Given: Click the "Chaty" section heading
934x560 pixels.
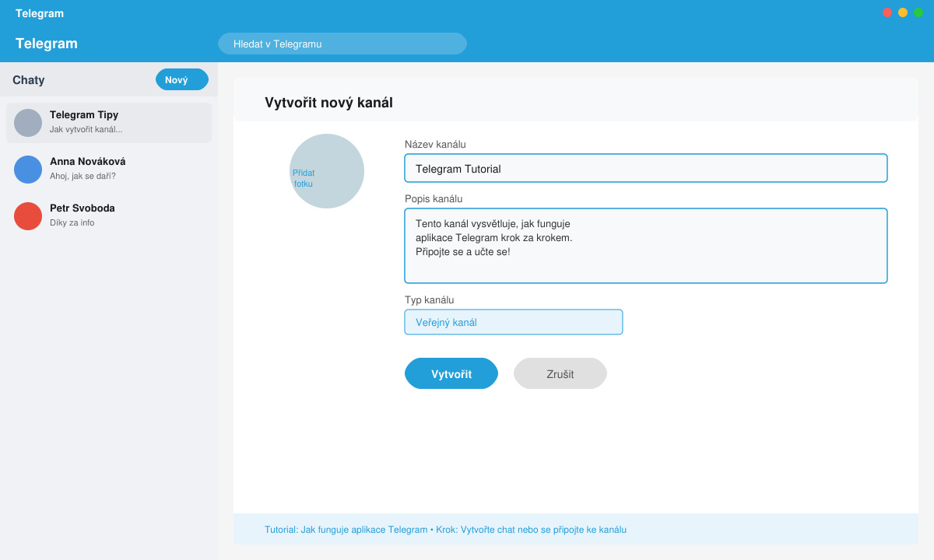Looking at the screenshot, I should tap(29, 80).
